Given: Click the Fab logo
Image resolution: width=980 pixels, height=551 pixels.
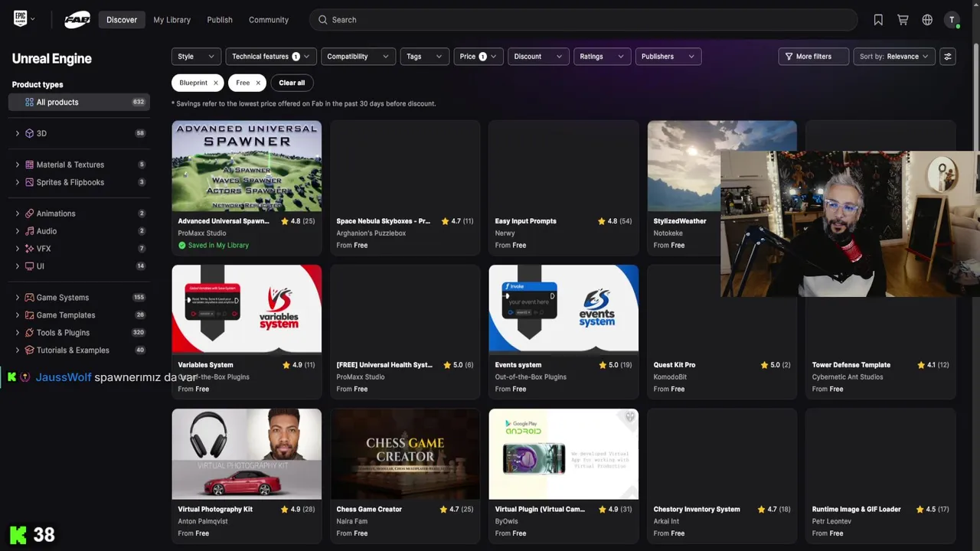Looking at the screenshot, I should pos(77,20).
